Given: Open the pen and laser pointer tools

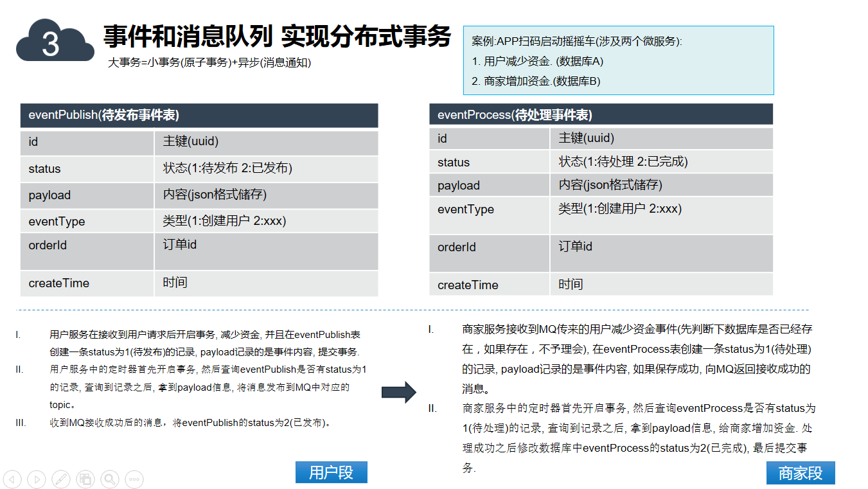Looking at the screenshot, I should 61,479.
